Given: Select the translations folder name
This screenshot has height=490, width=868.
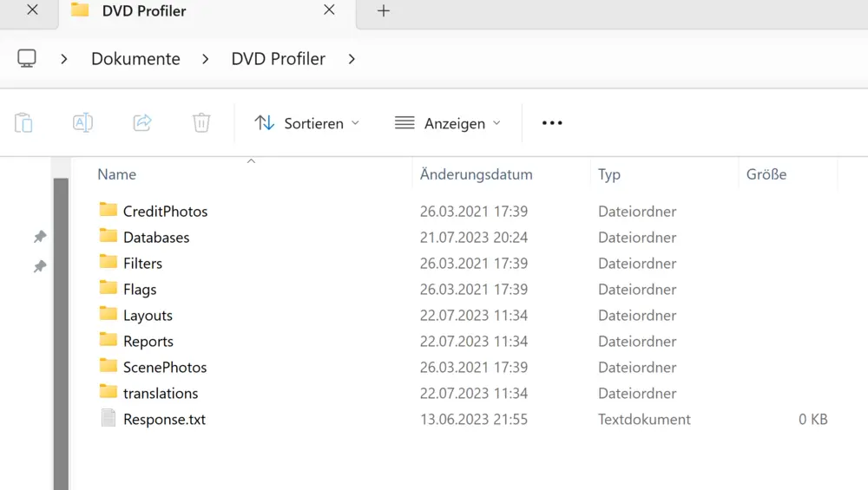Looking at the screenshot, I should (161, 393).
